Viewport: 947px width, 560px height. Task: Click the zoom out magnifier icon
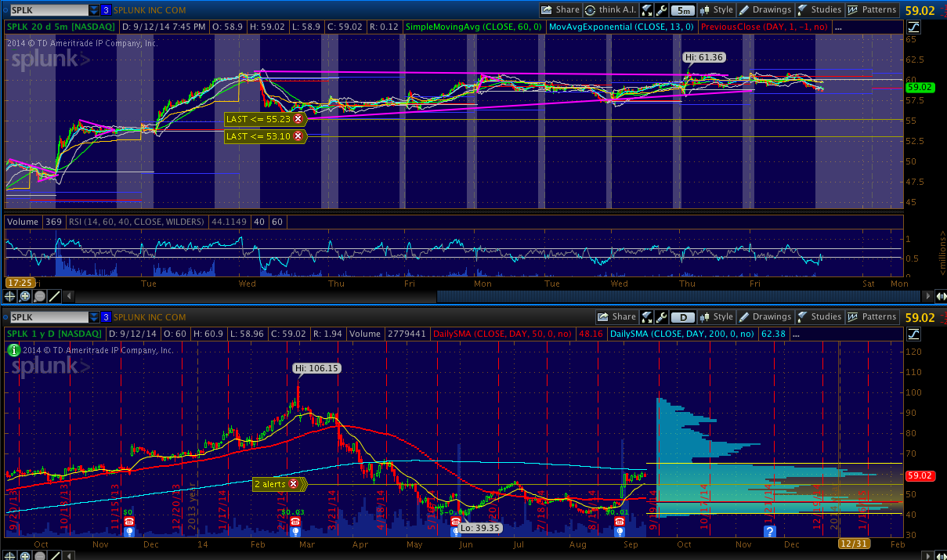point(39,296)
